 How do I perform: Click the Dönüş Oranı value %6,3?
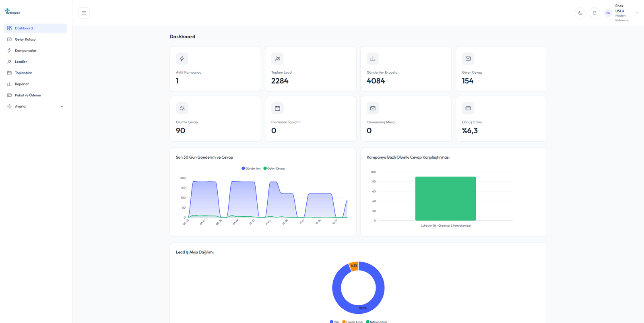coord(470,130)
